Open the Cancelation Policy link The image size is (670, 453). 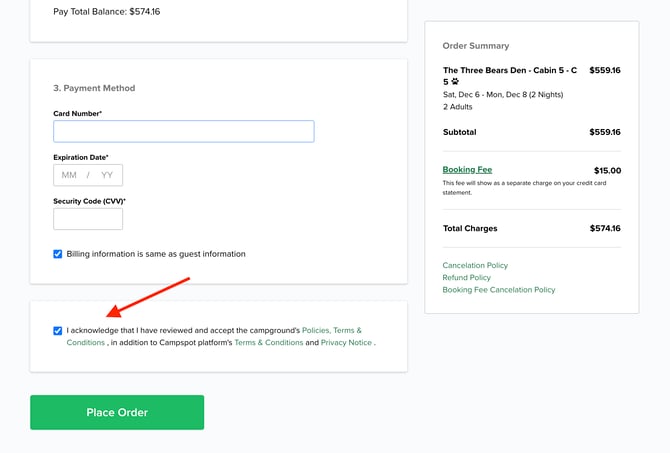coord(475,265)
